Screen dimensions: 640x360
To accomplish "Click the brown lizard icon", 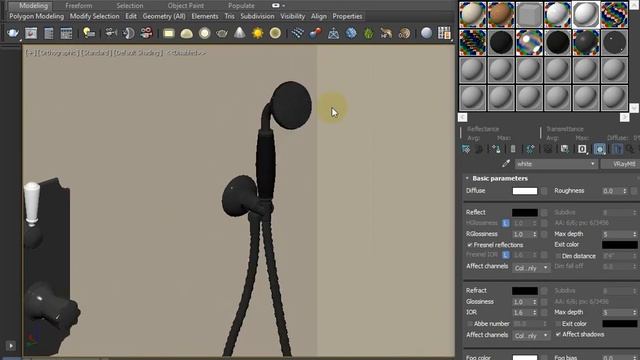I will click(x=386, y=33).
